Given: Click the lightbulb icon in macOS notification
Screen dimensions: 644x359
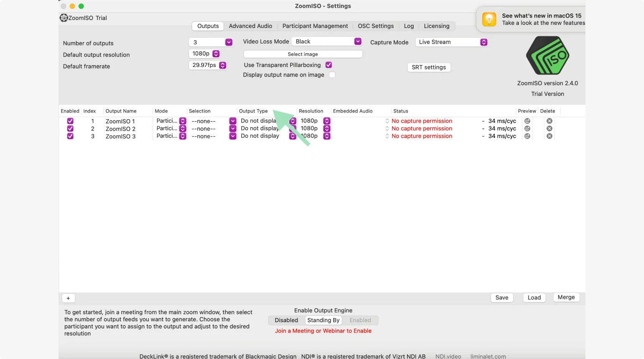Looking at the screenshot, I should coord(489,19).
